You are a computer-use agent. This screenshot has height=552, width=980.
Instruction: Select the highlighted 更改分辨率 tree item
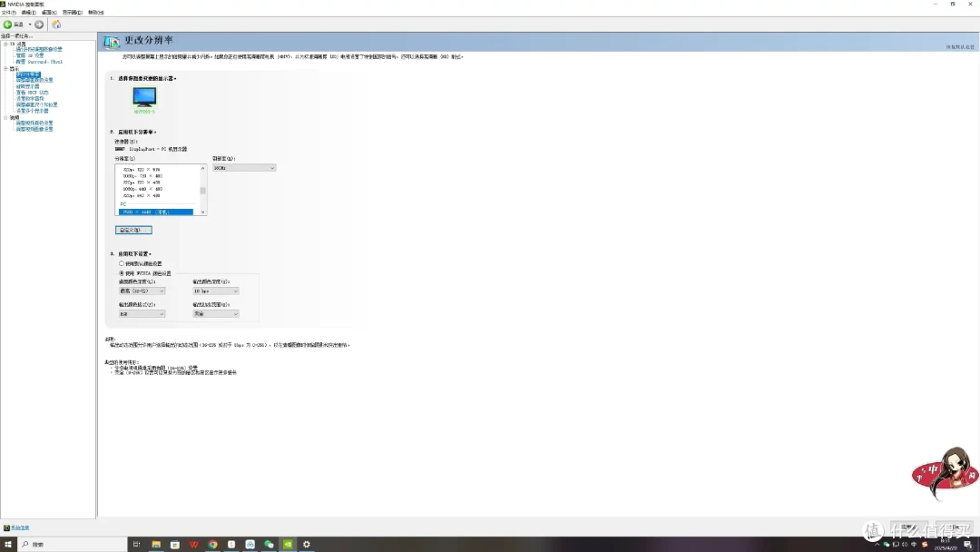(x=28, y=74)
